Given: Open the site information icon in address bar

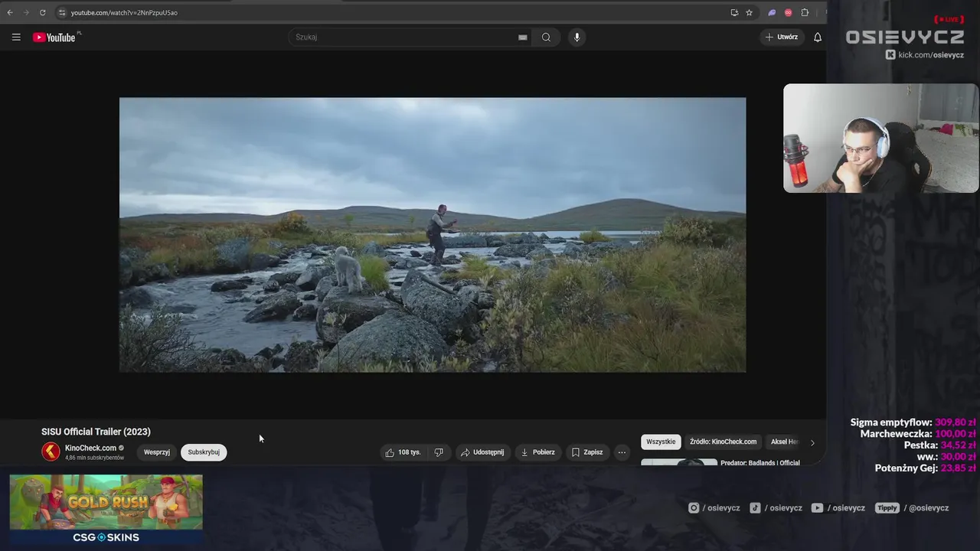Looking at the screenshot, I should [62, 12].
